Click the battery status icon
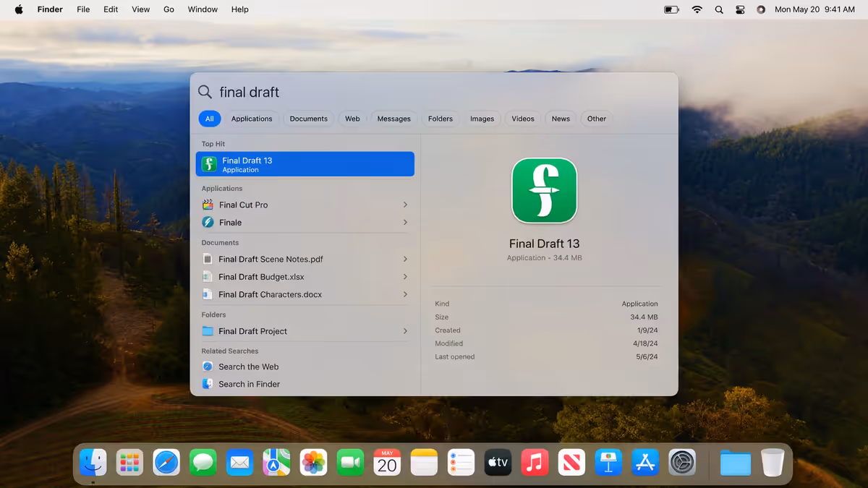 pyautogui.click(x=671, y=9)
